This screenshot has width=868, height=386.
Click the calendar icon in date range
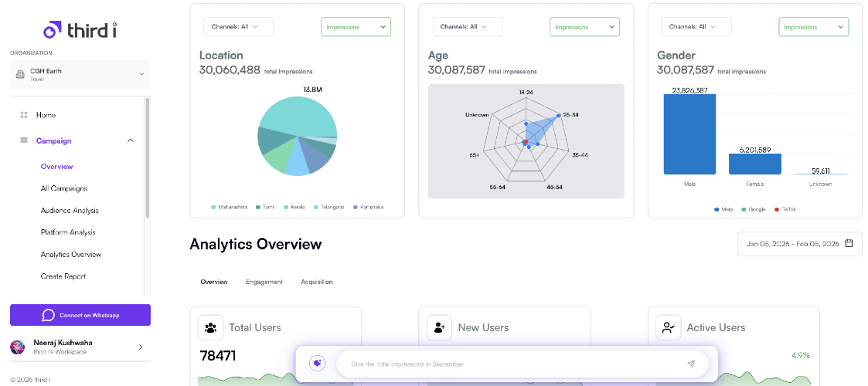(x=849, y=243)
